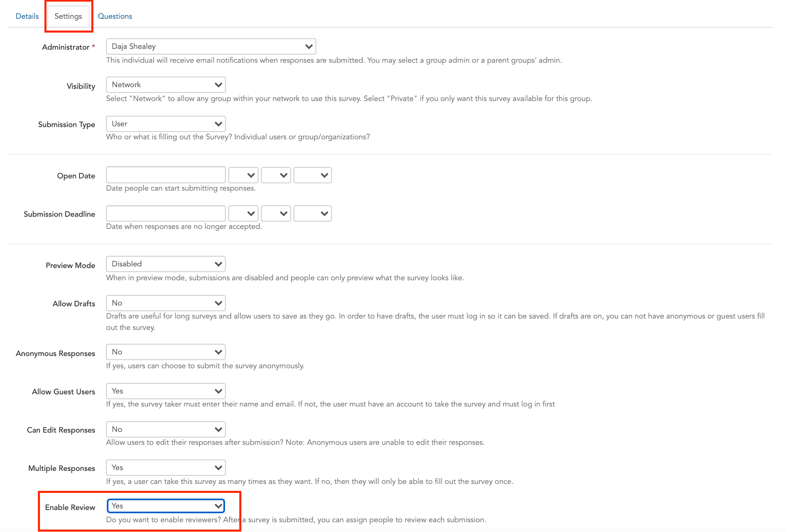
Task: Click the help text 'Who or what is filling out the Survey?'
Action: pos(238,137)
